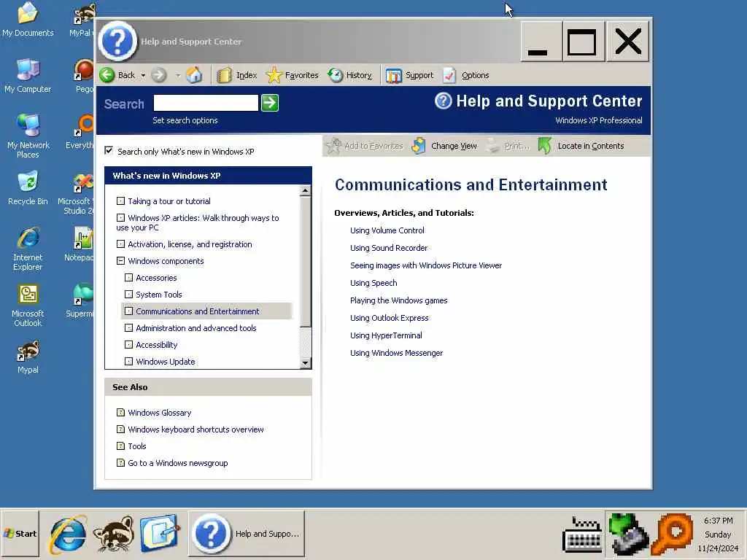Click on-screen keyboard tray icon
The image size is (747, 560).
(x=581, y=534)
